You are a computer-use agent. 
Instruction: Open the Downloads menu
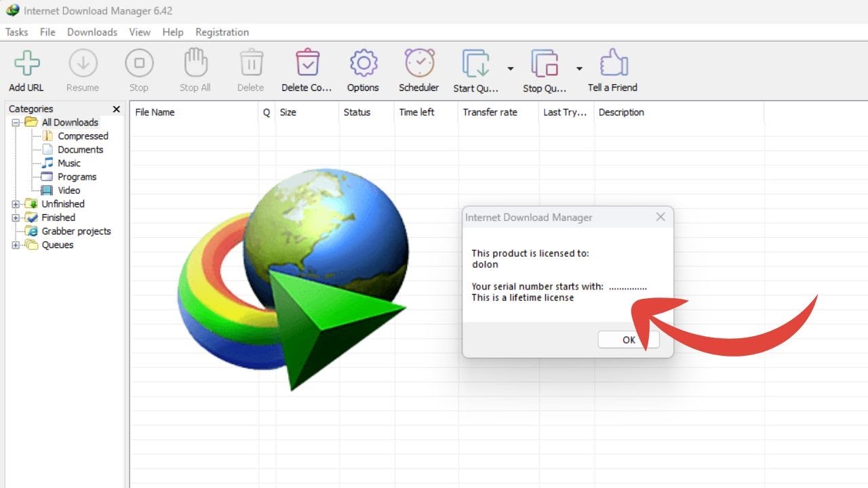click(x=92, y=32)
